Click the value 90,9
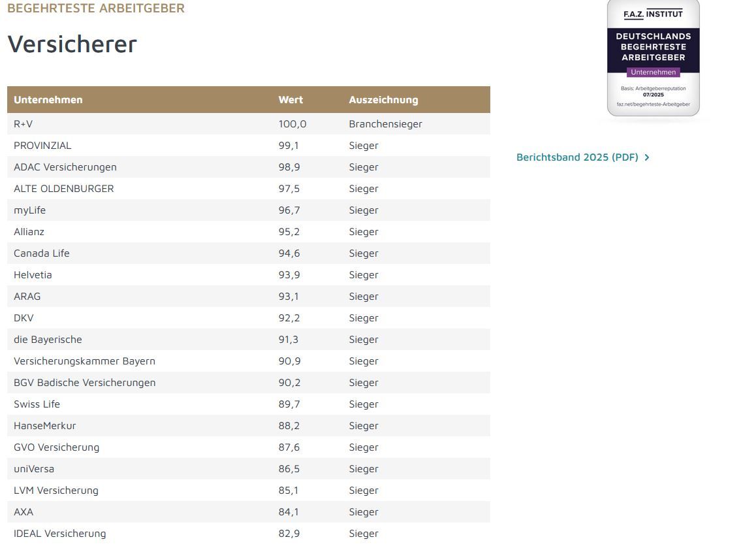This screenshot has width=756, height=548. pos(289,361)
